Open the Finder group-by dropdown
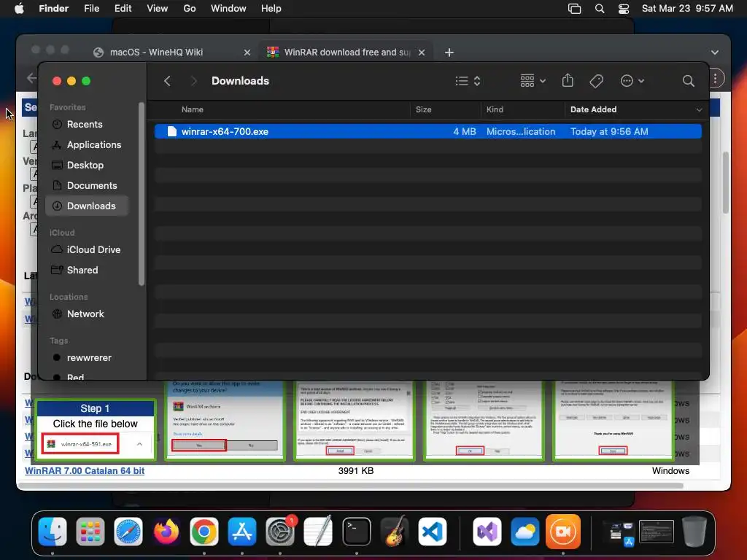The image size is (747, 560). pos(533,81)
